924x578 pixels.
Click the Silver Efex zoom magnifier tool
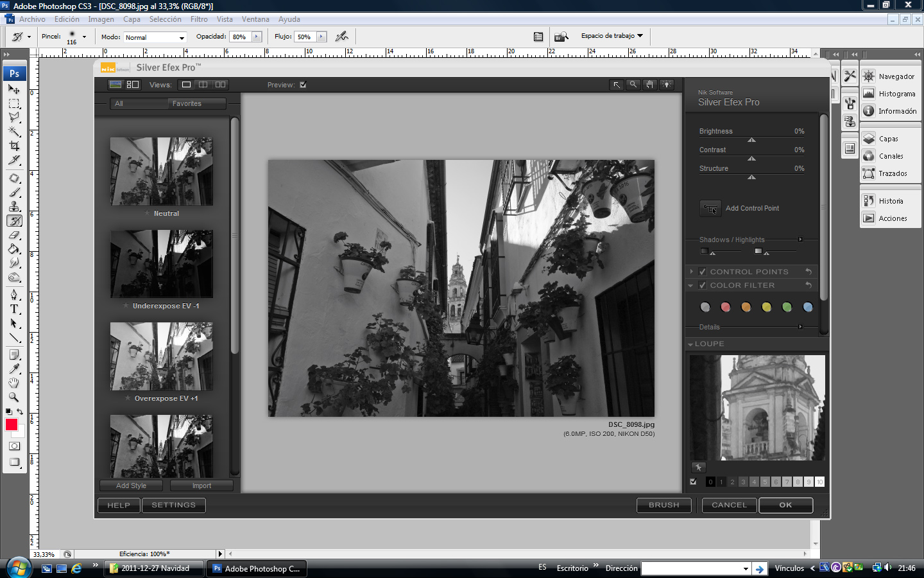tap(633, 85)
